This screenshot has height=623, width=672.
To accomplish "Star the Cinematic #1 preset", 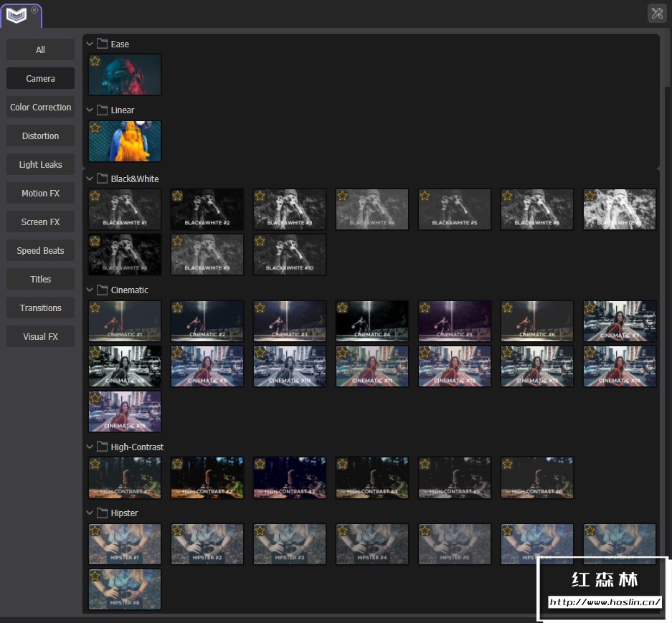I will (x=95, y=308).
